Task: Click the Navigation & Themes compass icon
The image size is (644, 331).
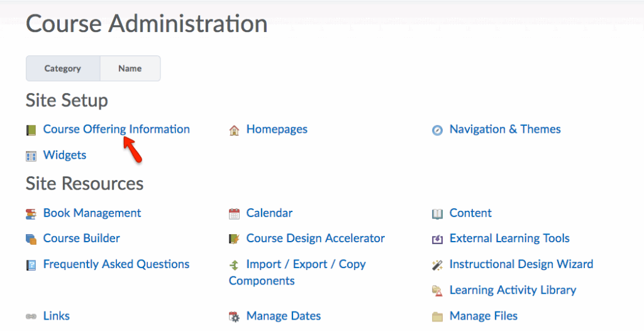Action: click(437, 130)
